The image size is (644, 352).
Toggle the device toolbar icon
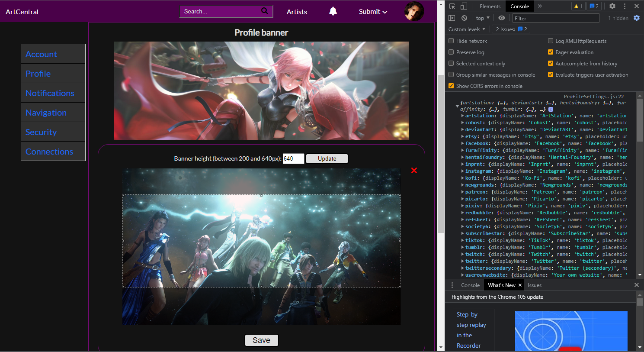(x=464, y=6)
